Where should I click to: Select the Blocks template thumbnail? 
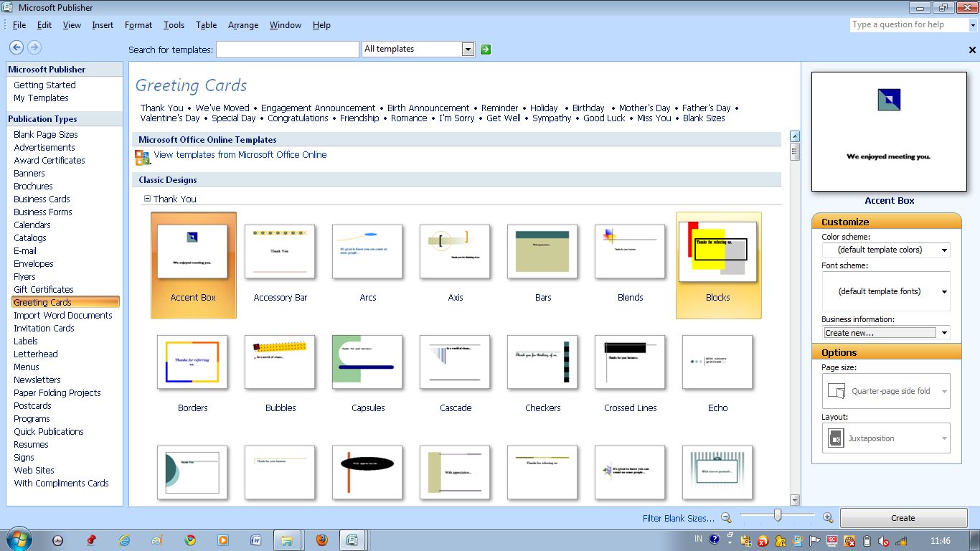coord(717,252)
